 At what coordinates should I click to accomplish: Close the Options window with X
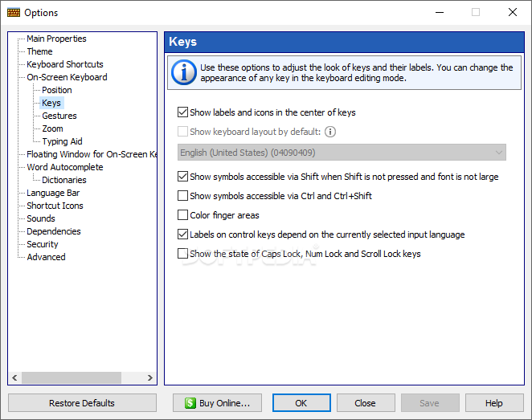pos(513,13)
